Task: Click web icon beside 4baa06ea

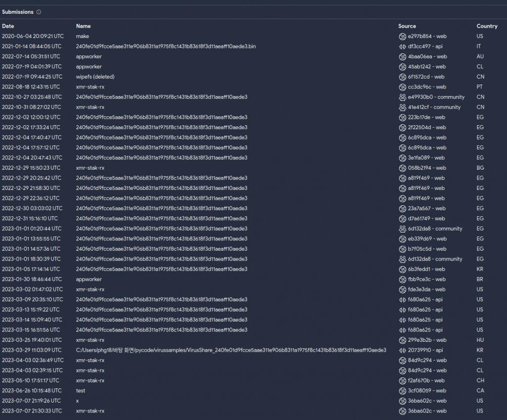Action: (402, 56)
